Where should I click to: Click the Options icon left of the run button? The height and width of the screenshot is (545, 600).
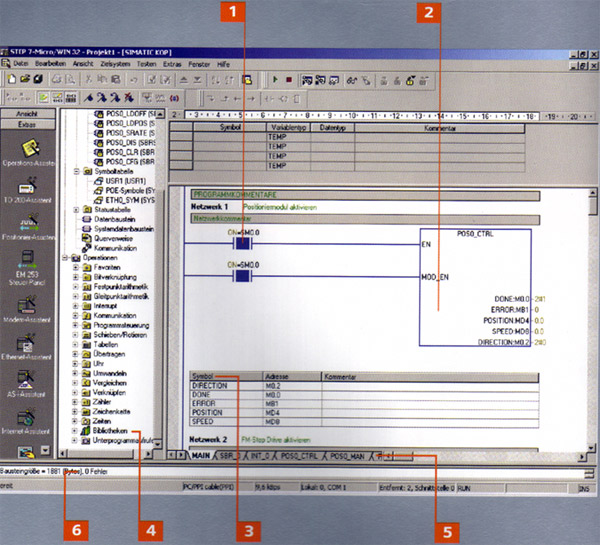tap(247, 80)
